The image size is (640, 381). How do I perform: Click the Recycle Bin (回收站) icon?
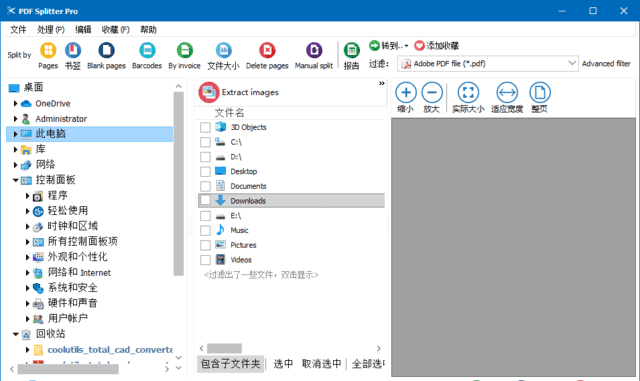(26, 334)
